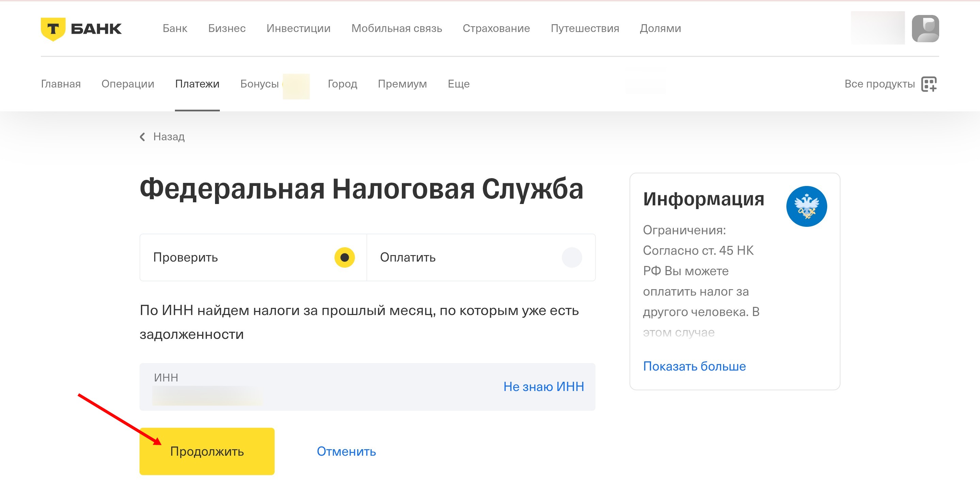Select the Проверить radio option

pos(344,257)
